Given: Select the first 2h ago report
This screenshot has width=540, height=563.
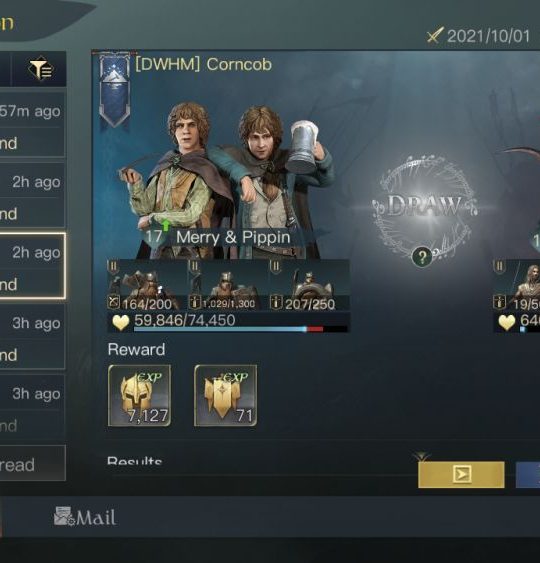Looking at the screenshot, I should click(x=32, y=195).
